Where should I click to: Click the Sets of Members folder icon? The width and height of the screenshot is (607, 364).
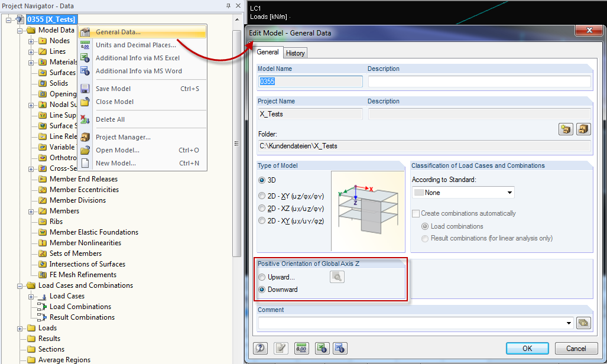point(43,253)
